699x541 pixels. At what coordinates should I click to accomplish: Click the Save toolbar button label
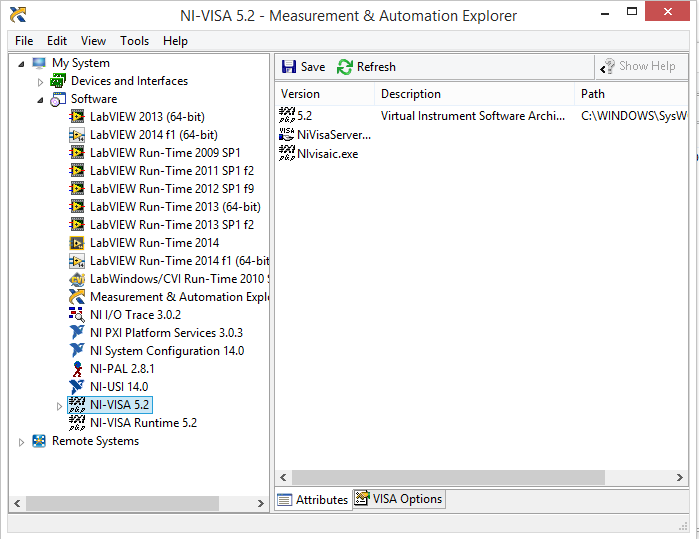313,67
